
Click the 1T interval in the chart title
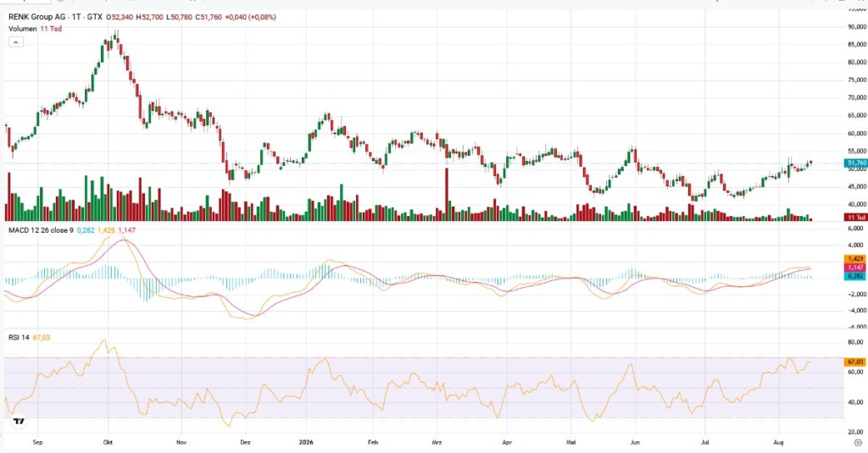pyautogui.click(x=76, y=17)
